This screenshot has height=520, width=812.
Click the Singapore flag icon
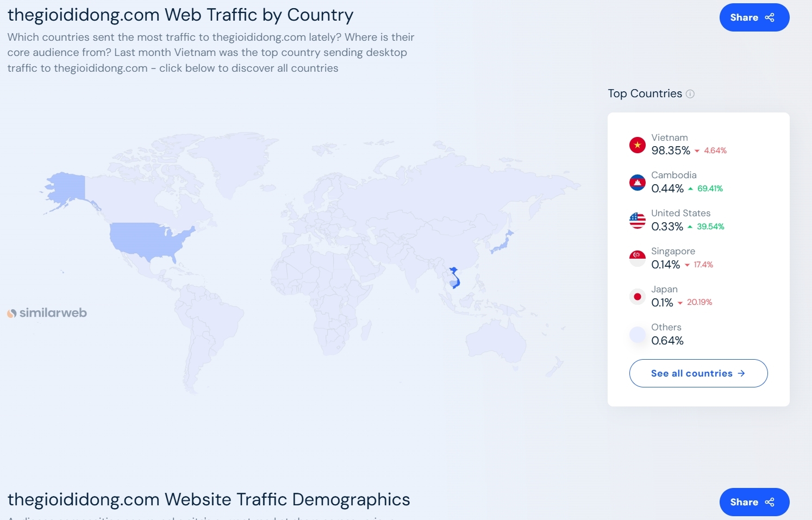click(x=638, y=259)
